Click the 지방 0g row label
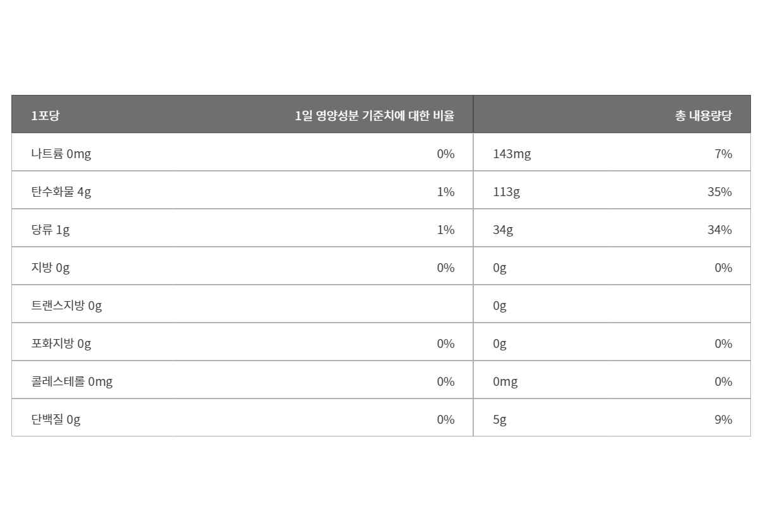763x532 pixels. 51,268
